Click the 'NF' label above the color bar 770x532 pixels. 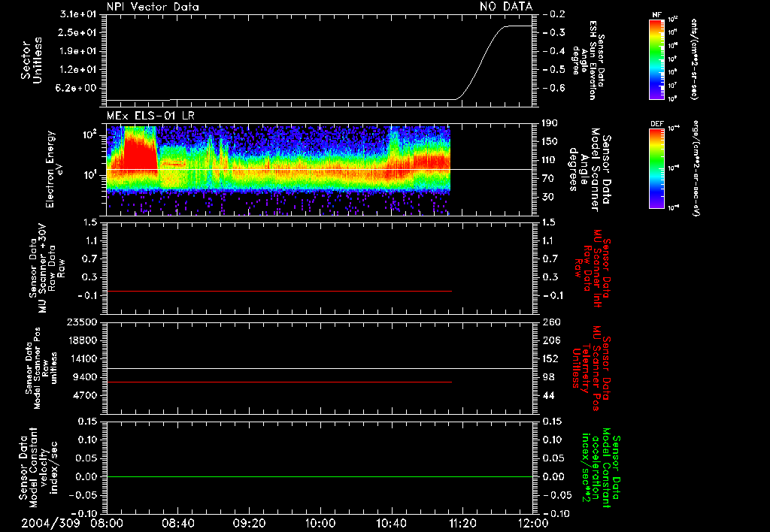(656, 15)
